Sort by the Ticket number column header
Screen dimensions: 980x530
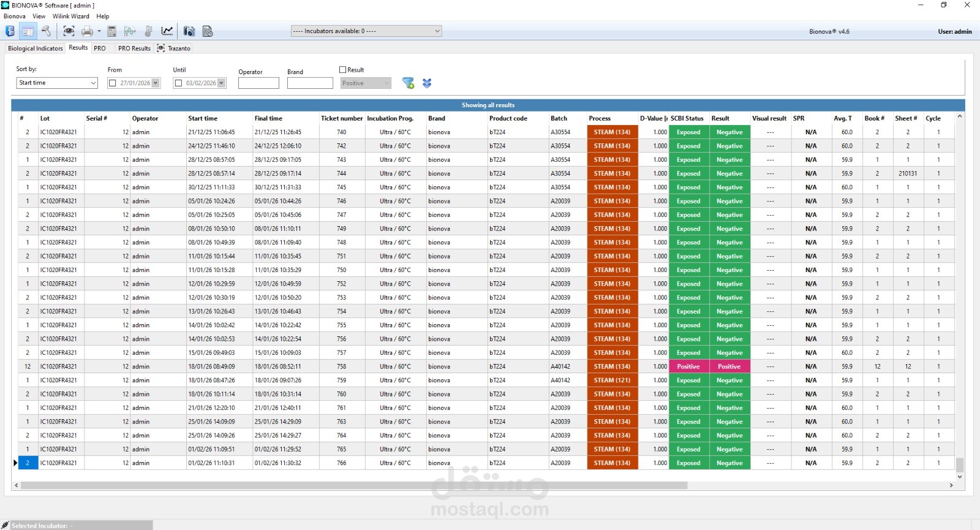(342, 118)
